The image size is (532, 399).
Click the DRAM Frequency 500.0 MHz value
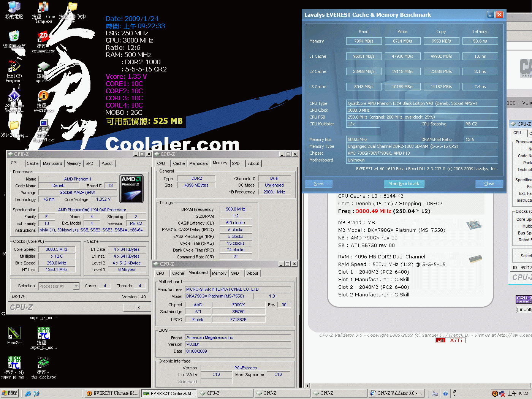point(236,209)
